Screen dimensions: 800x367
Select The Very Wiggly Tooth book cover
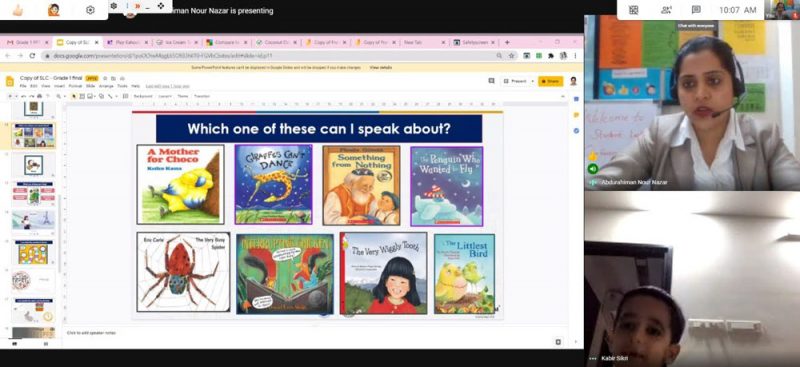(384, 273)
